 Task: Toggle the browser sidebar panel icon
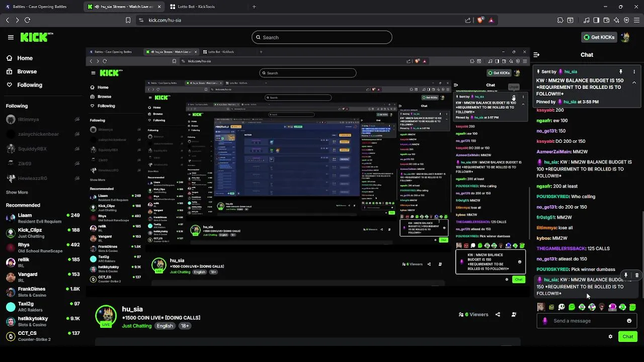click(x=596, y=20)
